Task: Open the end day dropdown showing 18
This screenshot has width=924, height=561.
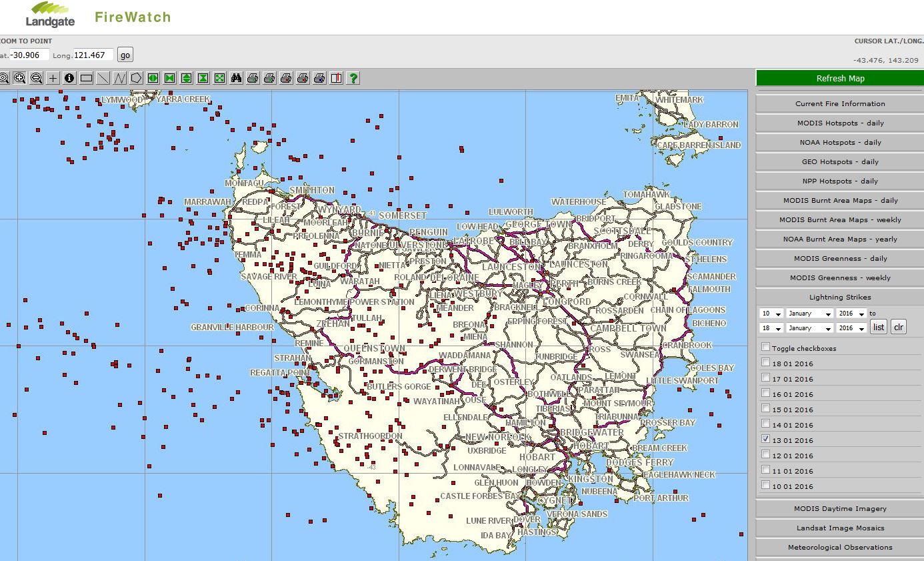Action: (x=771, y=328)
